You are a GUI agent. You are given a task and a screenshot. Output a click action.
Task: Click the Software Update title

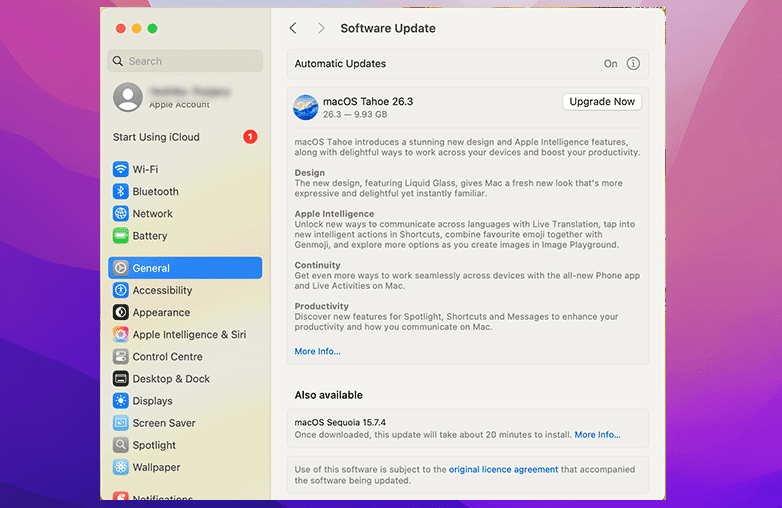[388, 28]
